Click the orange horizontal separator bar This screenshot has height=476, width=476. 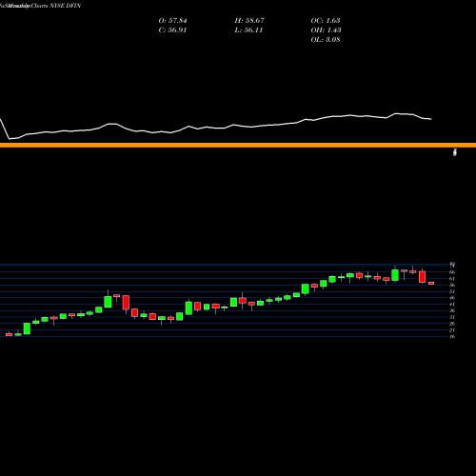(238, 145)
